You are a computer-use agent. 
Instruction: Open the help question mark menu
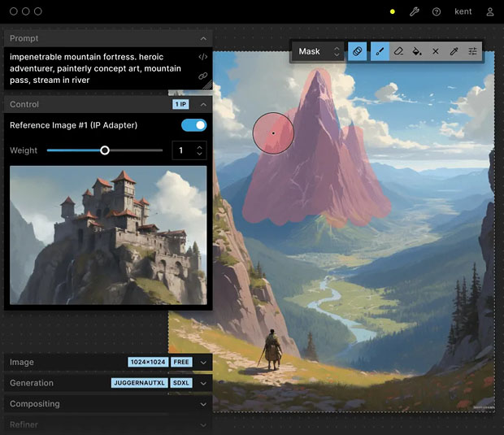pos(437,12)
